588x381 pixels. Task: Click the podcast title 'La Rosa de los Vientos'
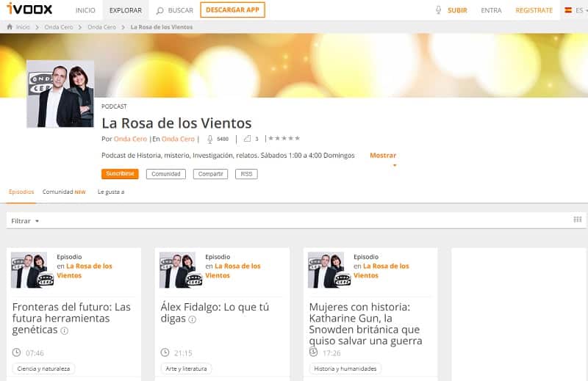pos(176,123)
